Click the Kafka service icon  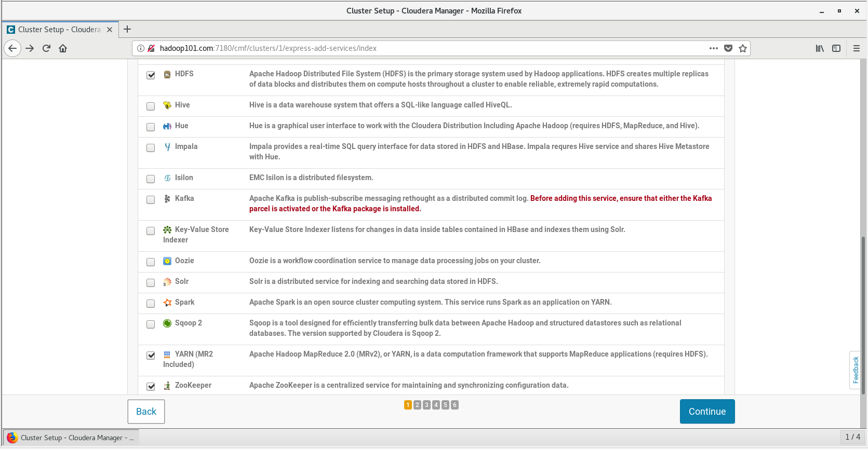[167, 199]
